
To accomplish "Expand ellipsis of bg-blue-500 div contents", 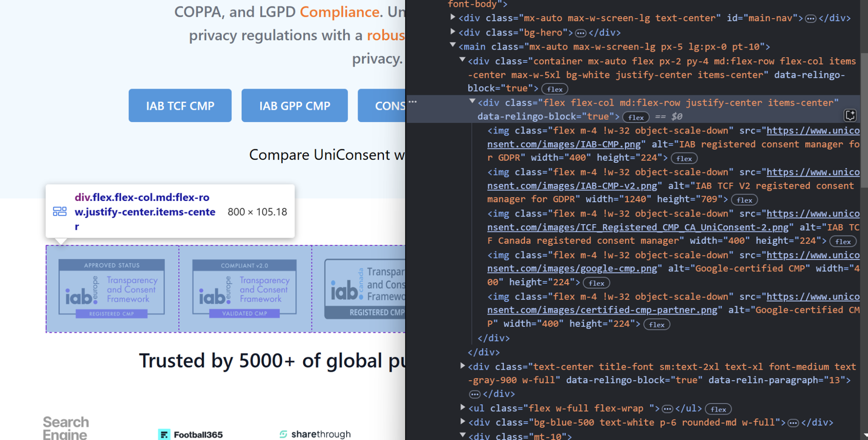I will pos(793,423).
